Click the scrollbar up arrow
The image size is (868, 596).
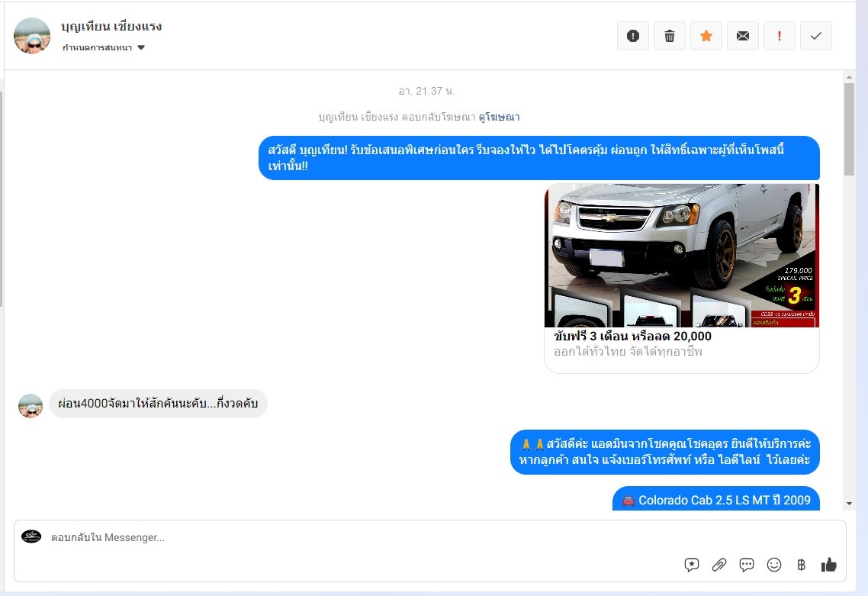pos(849,77)
